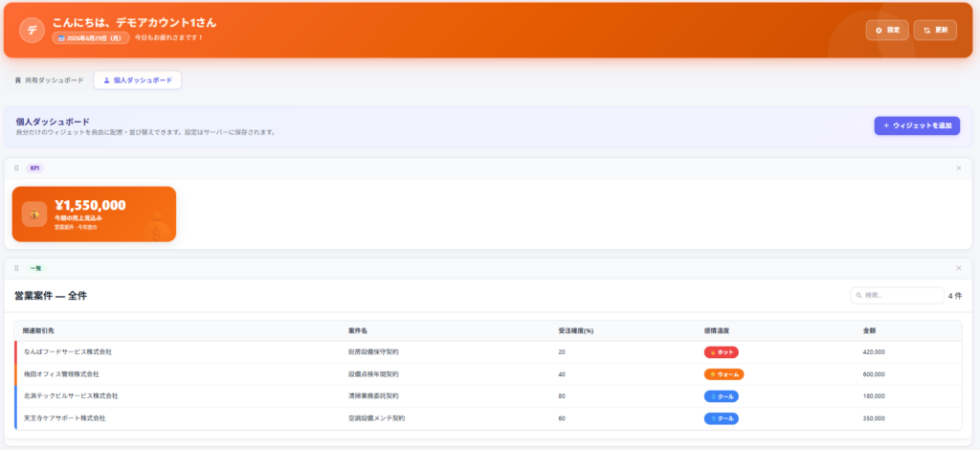The height and width of the screenshot is (450, 980).
Task: Click 厨房設備保守契約 cell
Action: click(x=373, y=352)
